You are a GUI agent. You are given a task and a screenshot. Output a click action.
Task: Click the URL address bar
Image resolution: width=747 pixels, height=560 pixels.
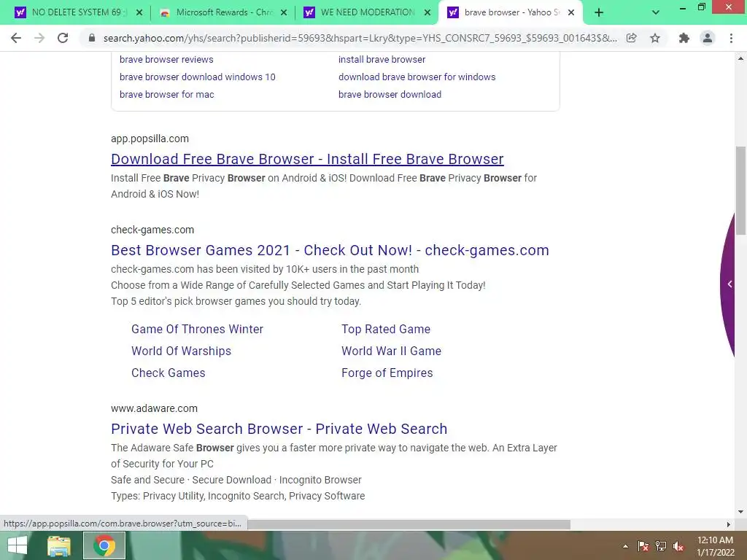click(360, 38)
